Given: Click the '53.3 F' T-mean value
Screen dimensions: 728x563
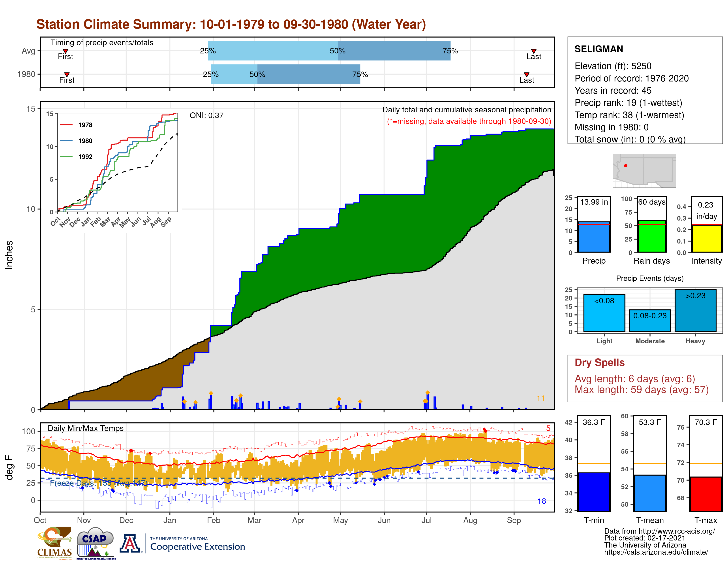Looking at the screenshot, I should (650, 422).
